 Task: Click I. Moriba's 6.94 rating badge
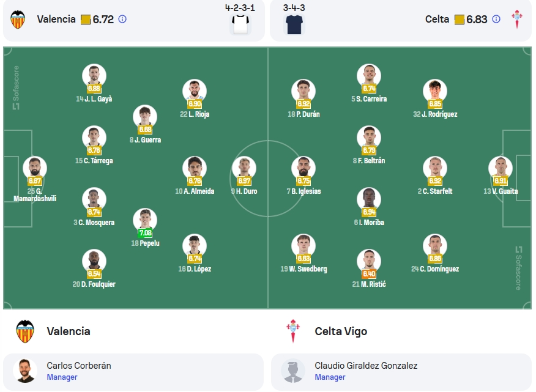click(369, 212)
